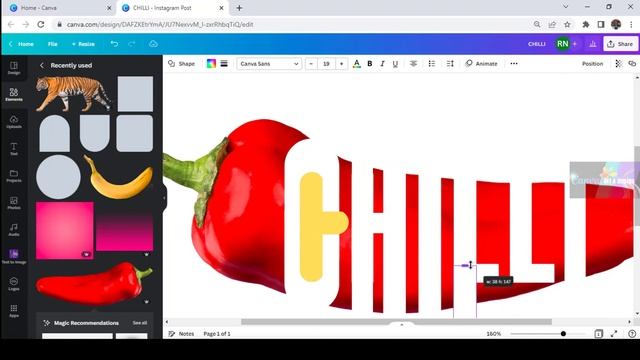
Task: Enter fullscreen present mode
Action: tap(614, 333)
